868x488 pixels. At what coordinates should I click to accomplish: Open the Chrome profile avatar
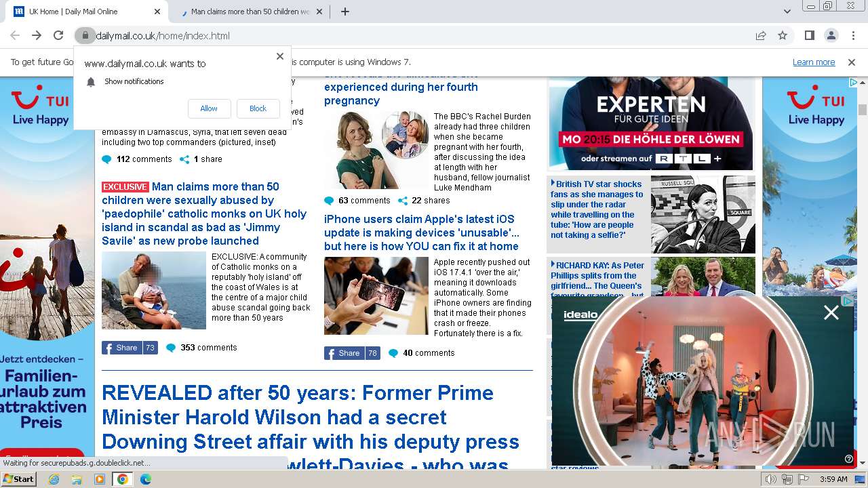coord(831,36)
